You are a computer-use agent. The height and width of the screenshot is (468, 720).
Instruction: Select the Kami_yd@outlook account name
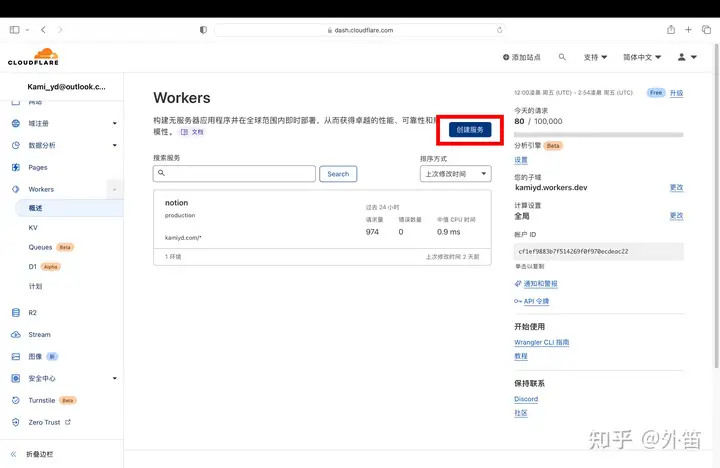click(x=66, y=86)
